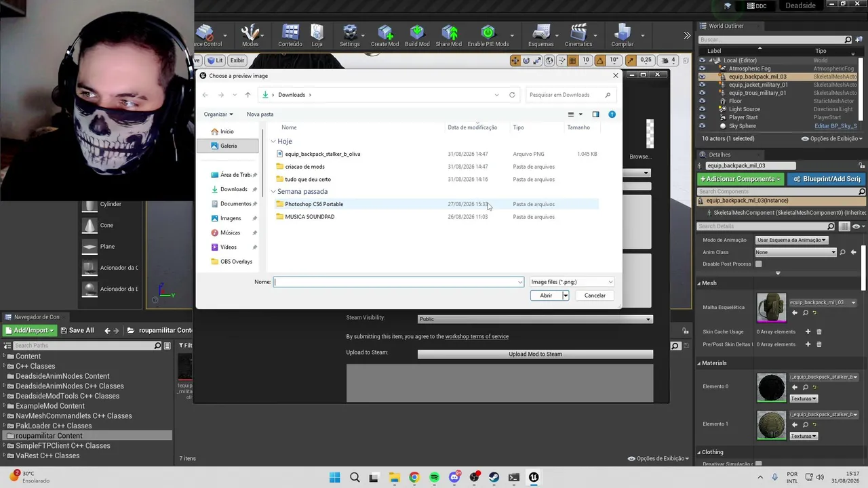Add item to Skin Cache Usage array
Viewport: 868px width, 488px height.
(x=808, y=331)
